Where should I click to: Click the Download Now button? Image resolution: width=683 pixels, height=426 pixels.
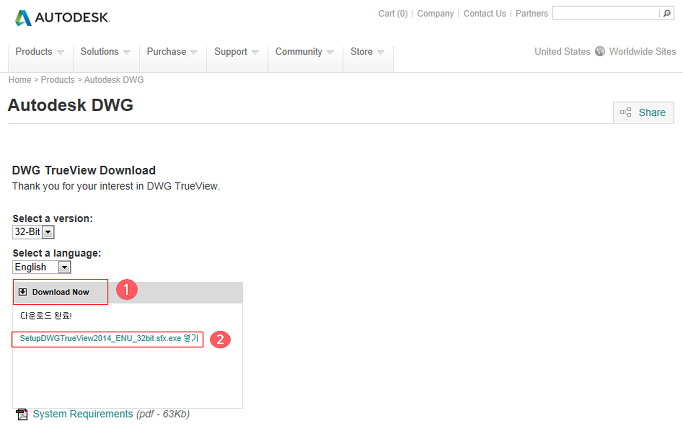click(x=61, y=292)
